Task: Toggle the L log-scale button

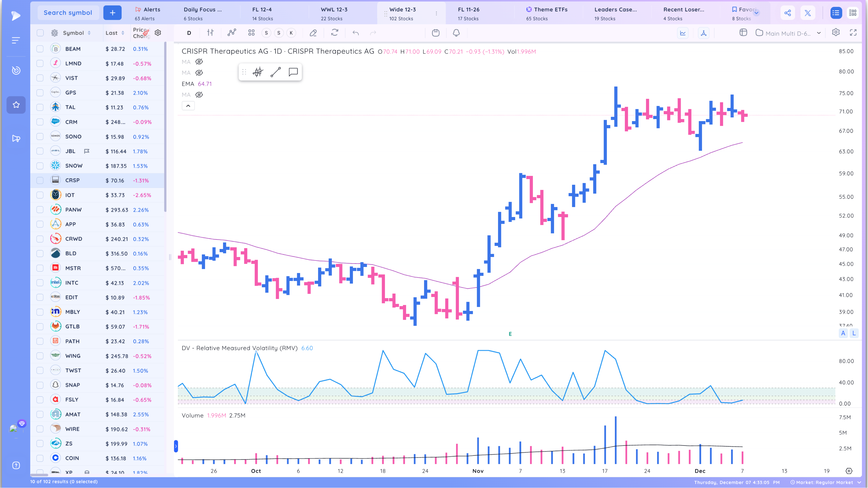Action: pyautogui.click(x=854, y=333)
